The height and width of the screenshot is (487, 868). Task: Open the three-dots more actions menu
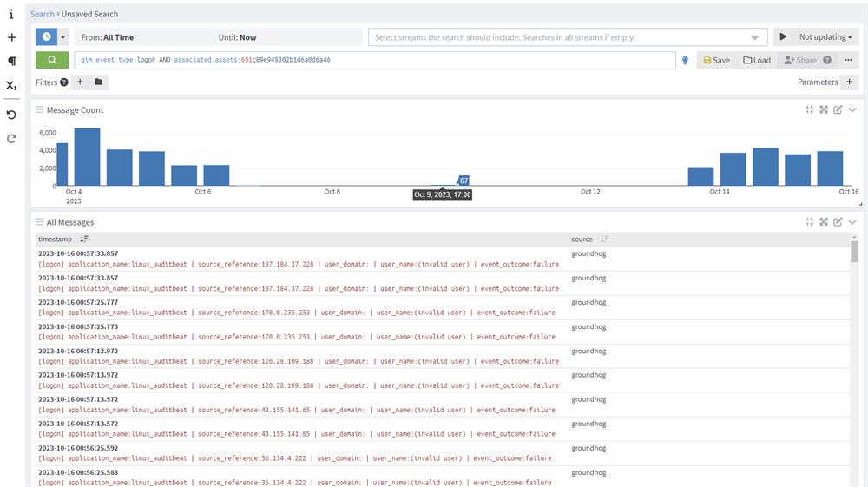(848, 60)
